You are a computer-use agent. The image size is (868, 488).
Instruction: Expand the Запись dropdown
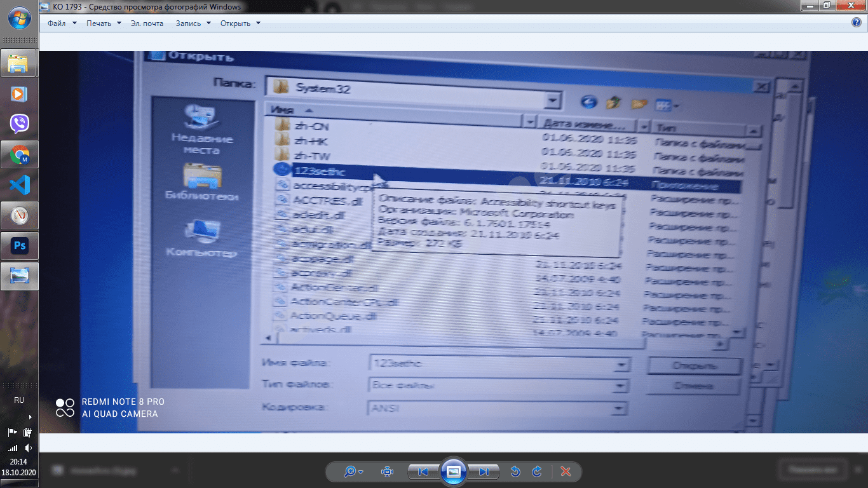point(193,24)
